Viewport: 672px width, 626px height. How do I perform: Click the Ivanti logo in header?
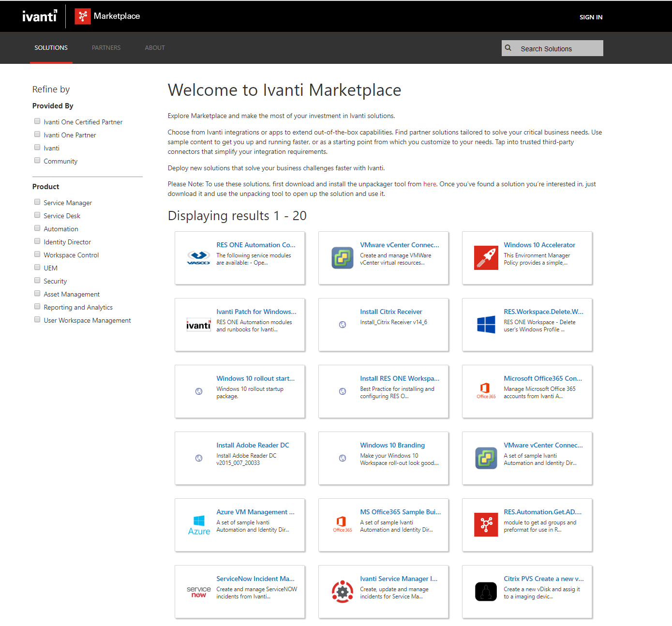40,16
